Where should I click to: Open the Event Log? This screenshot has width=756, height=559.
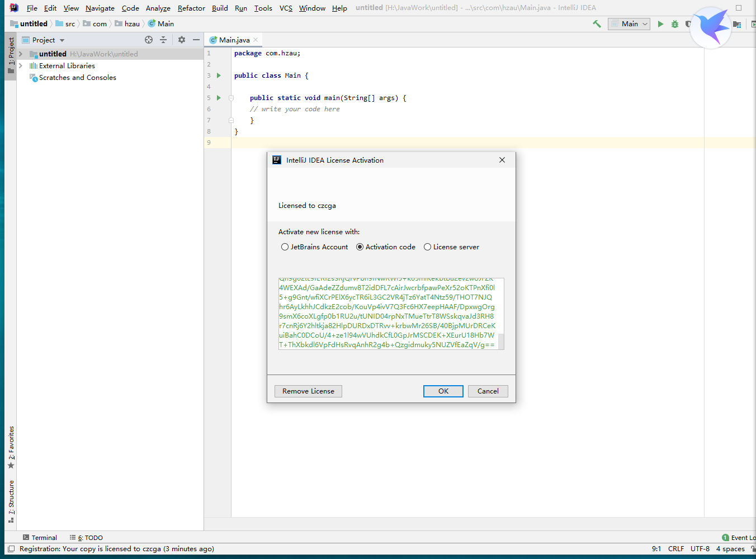[739, 538]
